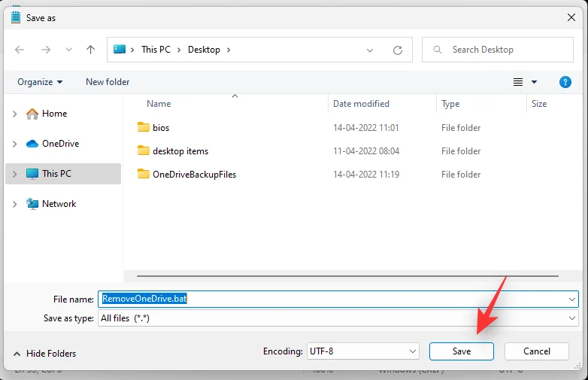588x380 pixels.
Task: Go back with the left arrow navigation button
Action: tap(20, 50)
